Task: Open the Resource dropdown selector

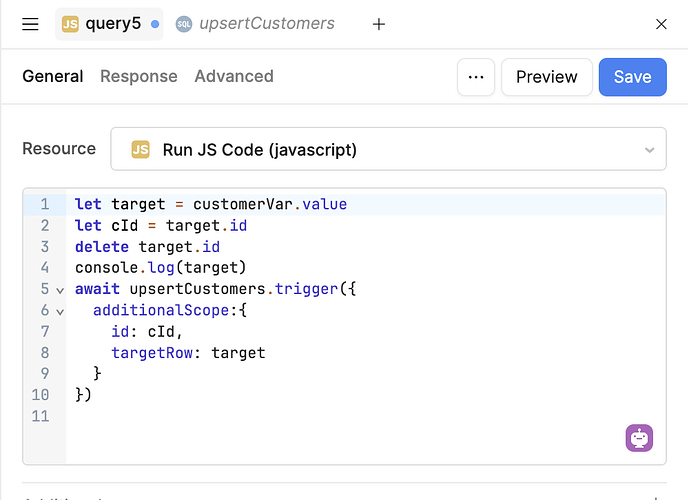Action: tap(388, 149)
